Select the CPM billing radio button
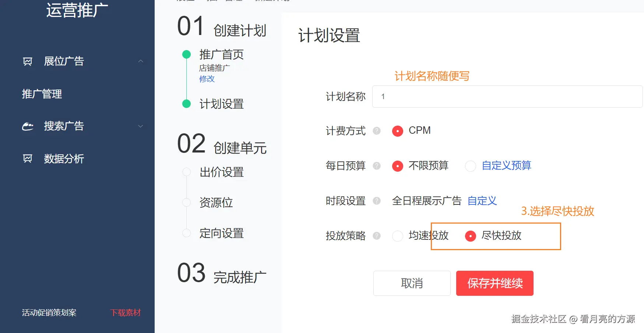 pyautogui.click(x=398, y=131)
